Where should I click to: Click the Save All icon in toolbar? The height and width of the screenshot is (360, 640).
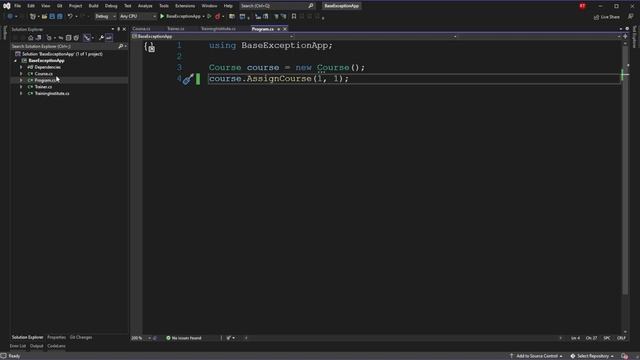click(60, 16)
